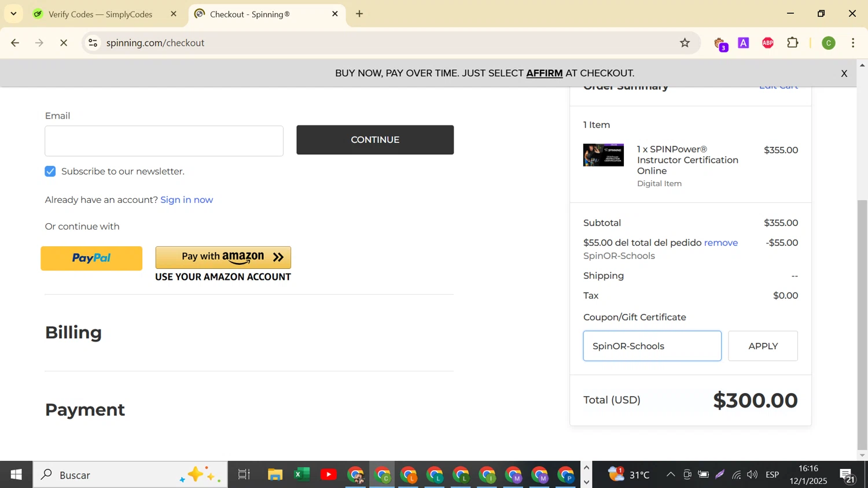Show hidden system tray icons
The image size is (868, 488).
[x=671, y=475]
